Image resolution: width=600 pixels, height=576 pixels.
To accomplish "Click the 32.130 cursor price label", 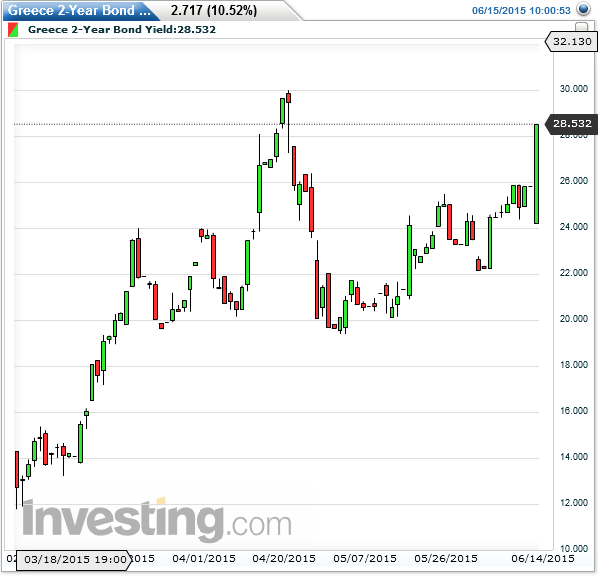I will pyautogui.click(x=571, y=41).
